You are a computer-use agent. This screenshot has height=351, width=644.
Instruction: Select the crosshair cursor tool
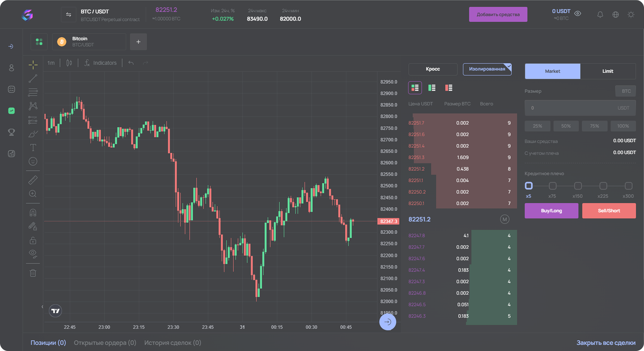pyautogui.click(x=33, y=65)
